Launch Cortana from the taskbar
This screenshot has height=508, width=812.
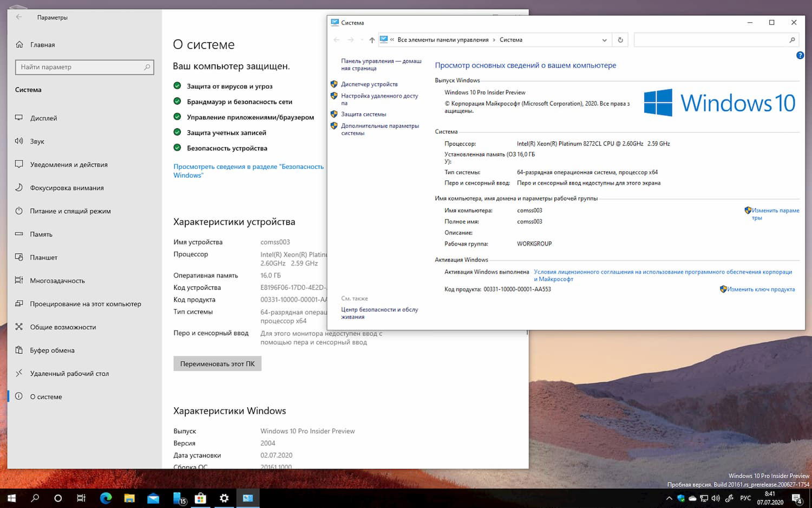[58, 498]
